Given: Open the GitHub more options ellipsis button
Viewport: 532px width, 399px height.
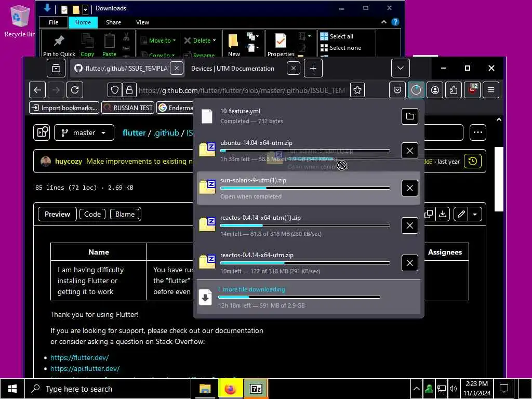Looking at the screenshot, I should coord(478,132).
